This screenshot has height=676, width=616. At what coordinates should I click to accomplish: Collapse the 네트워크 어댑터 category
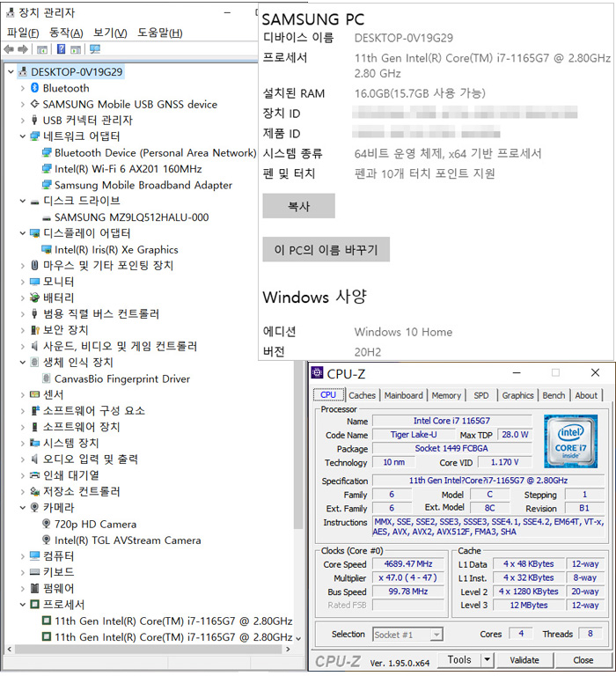pyautogui.click(x=22, y=136)
